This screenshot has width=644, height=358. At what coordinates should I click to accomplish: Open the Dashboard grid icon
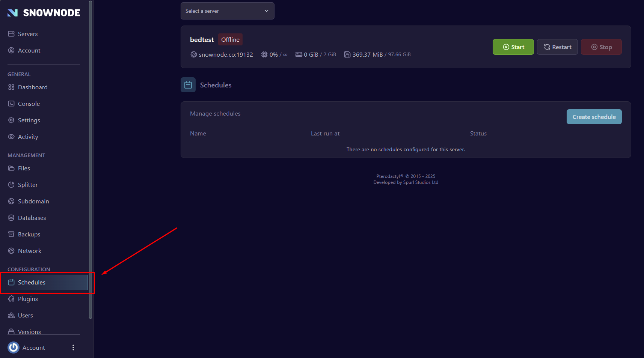pyautogui.click(x=11, y=87)
